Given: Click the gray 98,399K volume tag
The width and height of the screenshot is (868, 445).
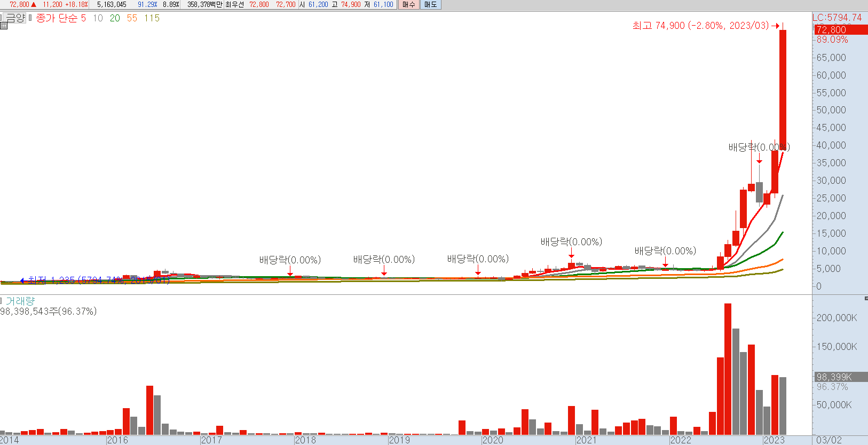Looking at the screenshot, I should [x=841, y=377].
